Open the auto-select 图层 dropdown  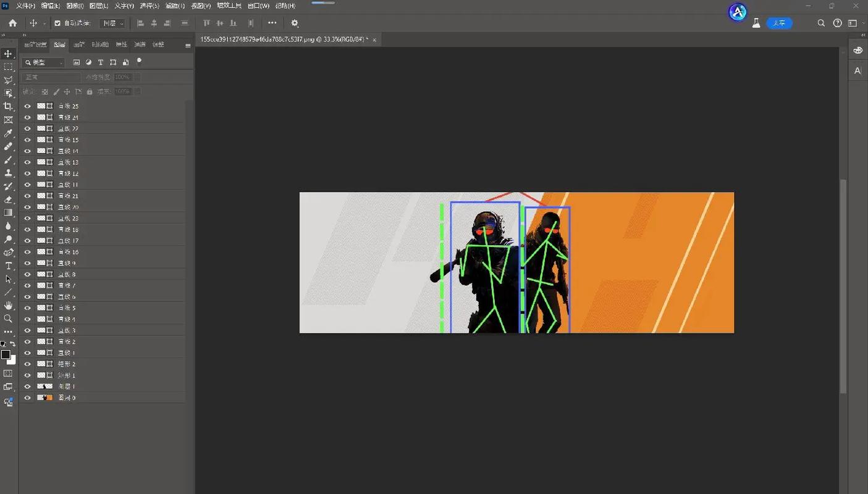pyautogui.click(x=112, y=23)
